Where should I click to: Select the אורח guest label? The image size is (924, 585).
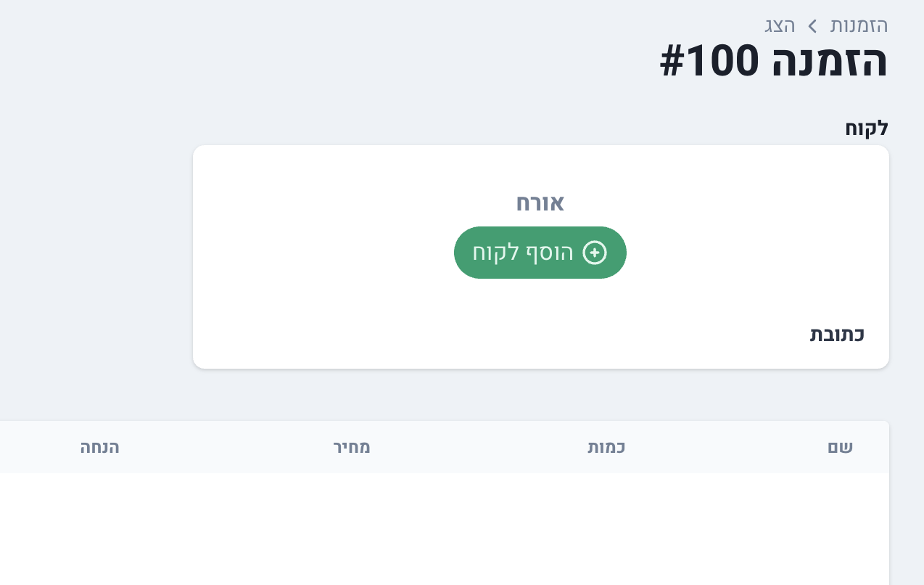tap(540, 203)
